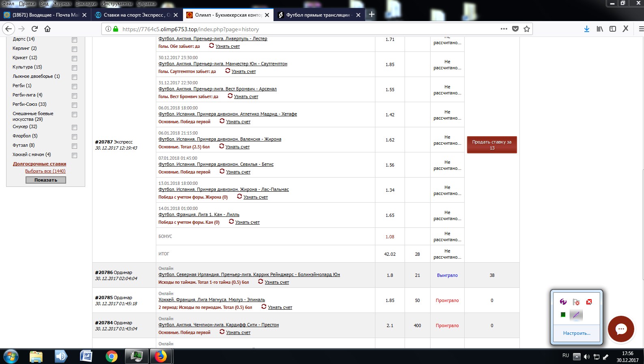The height and width of the screenshot is (364, 644).
Task: Tick the Крикет (12) checkbox
Action: coord(74,58)
